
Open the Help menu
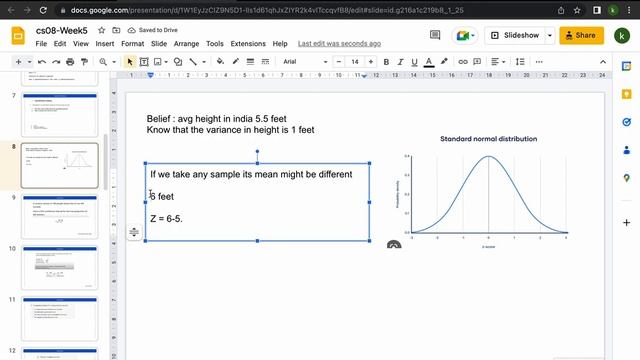280,44
